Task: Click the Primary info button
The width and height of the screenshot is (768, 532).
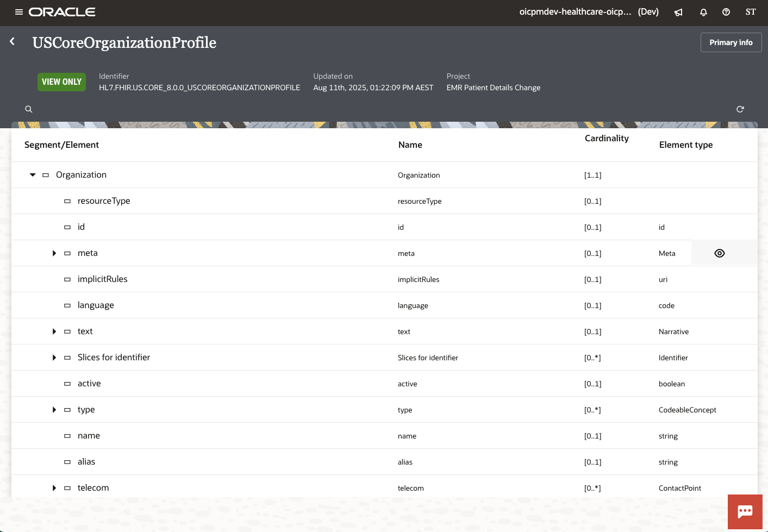Action: (x=730, y=42)
